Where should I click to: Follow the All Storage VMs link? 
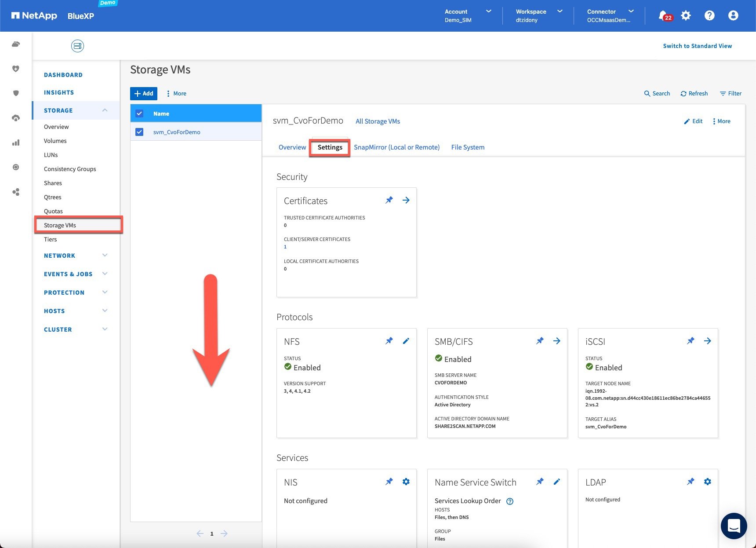point(378,121)
